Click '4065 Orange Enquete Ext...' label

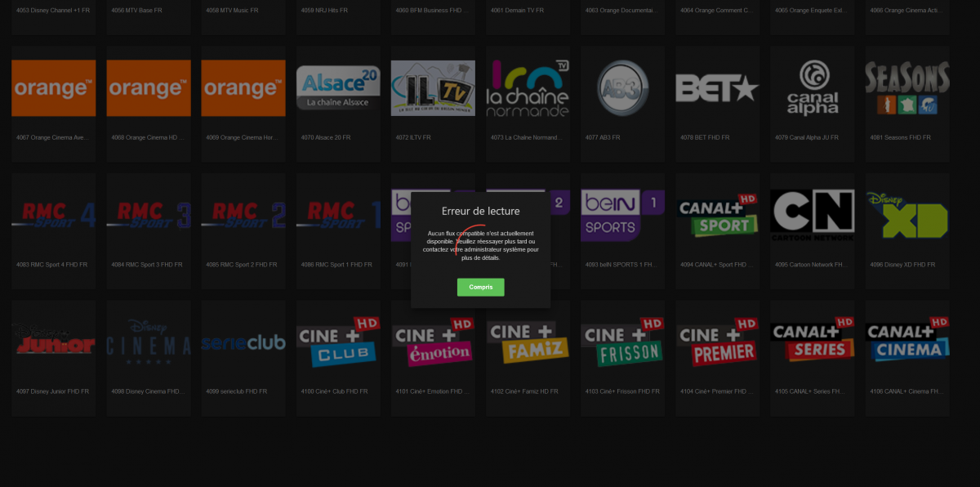click(812, 10)
